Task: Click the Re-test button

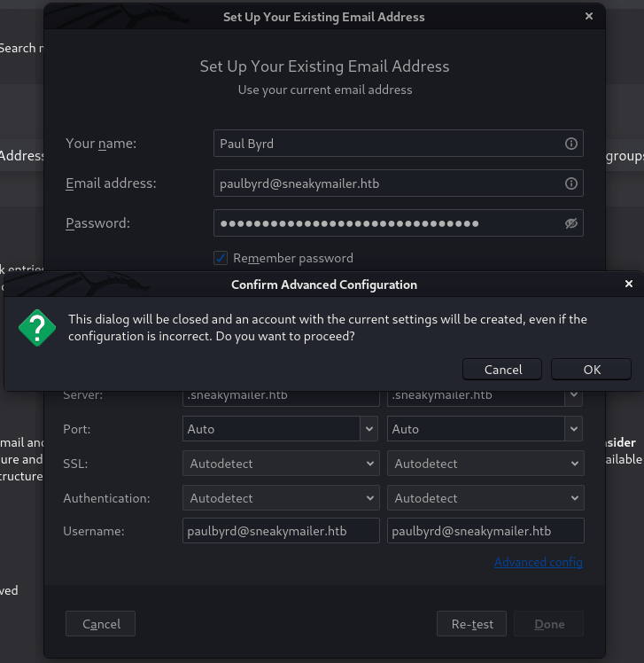Action: [x=471, y=624]
